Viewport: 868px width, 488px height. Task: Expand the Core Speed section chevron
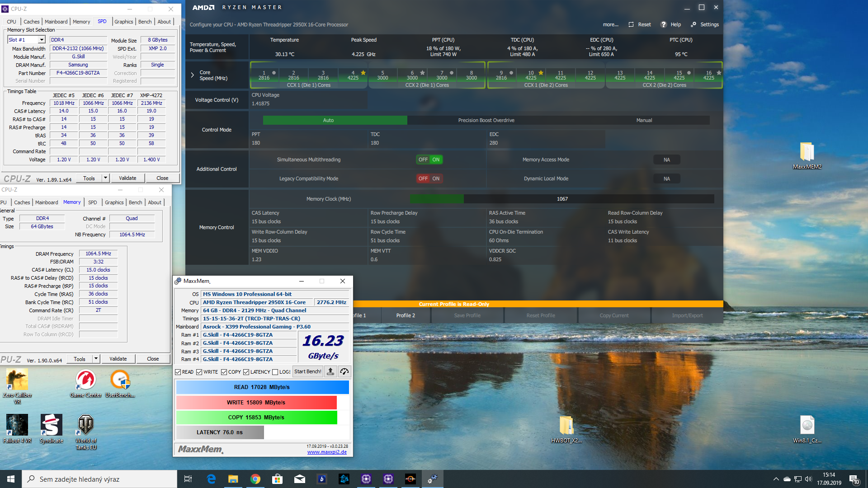point(192,75)
